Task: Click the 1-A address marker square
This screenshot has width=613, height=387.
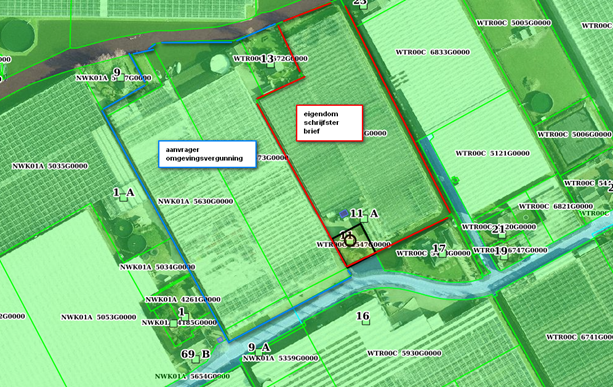Action: [124, 198]
